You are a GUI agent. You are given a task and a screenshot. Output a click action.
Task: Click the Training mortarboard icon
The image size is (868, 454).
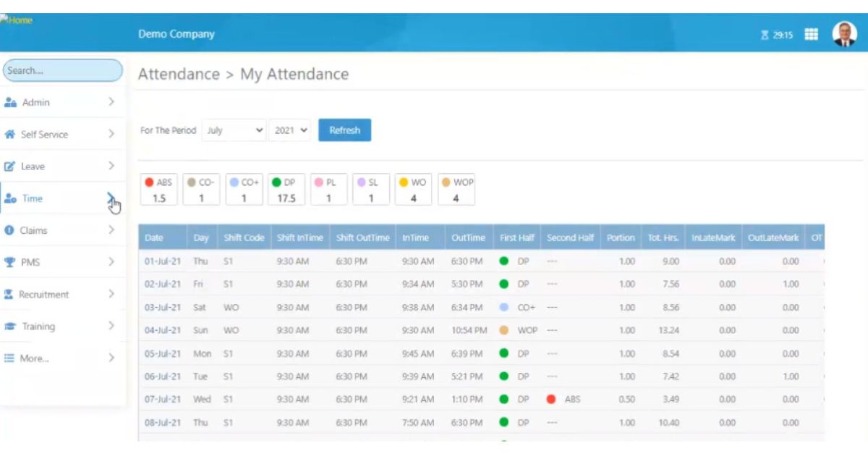pos(11,326)
